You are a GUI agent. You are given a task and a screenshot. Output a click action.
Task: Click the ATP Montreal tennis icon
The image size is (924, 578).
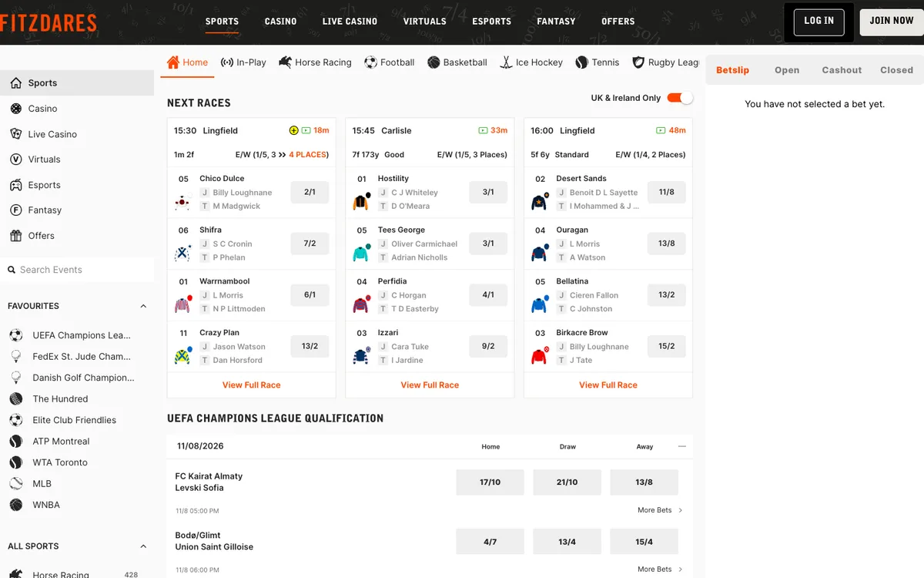click(15, 442)
